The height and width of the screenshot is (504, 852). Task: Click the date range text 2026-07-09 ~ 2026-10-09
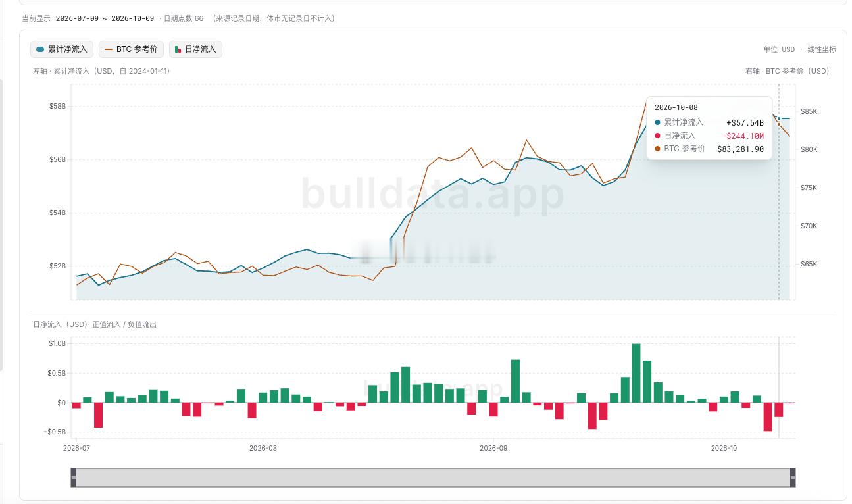click(x=105, y=18)
